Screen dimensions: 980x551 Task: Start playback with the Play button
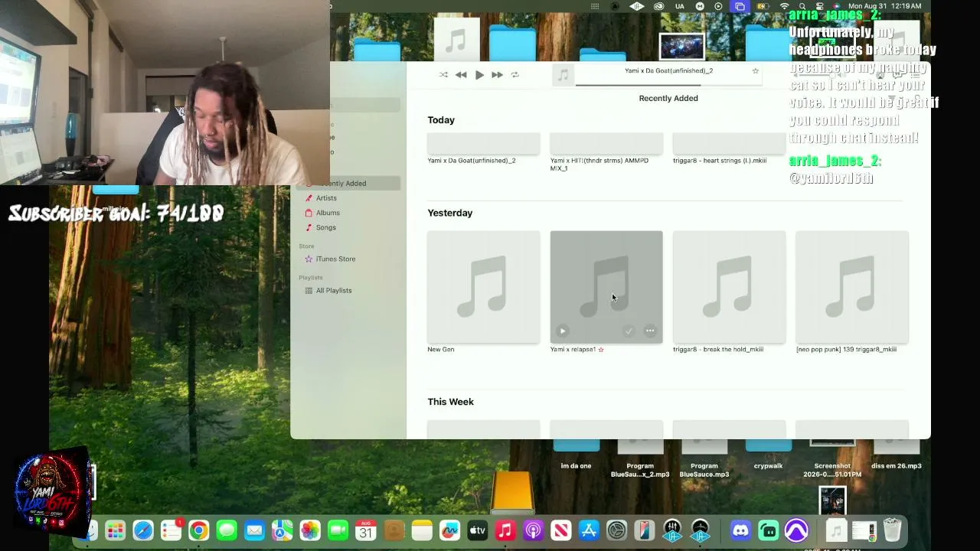coord(479,75)
